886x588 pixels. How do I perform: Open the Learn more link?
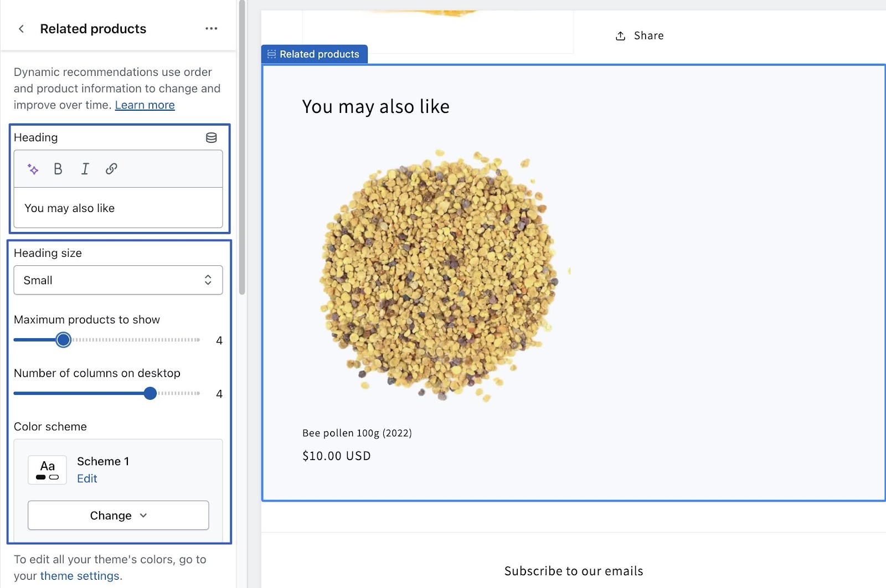[145, 105]
